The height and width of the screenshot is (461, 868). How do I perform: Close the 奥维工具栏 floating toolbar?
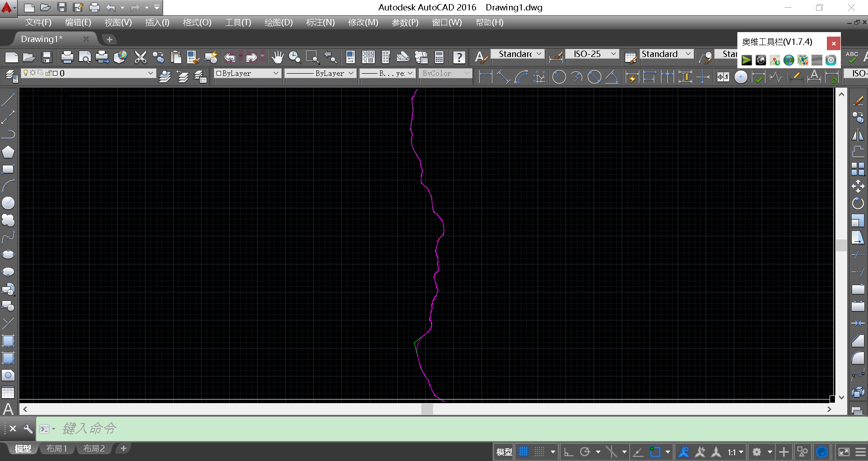834,43
